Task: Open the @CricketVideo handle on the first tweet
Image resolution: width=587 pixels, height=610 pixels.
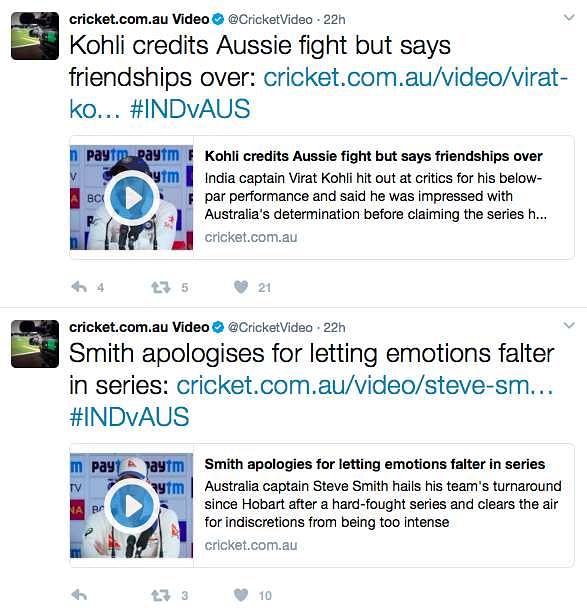Action: point(270,19)
